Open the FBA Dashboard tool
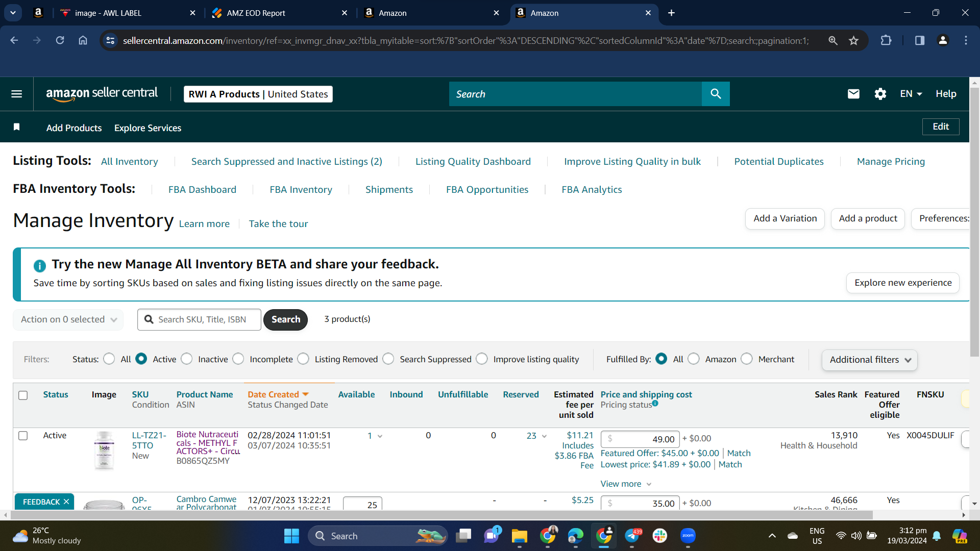 (x=202, y=190)
